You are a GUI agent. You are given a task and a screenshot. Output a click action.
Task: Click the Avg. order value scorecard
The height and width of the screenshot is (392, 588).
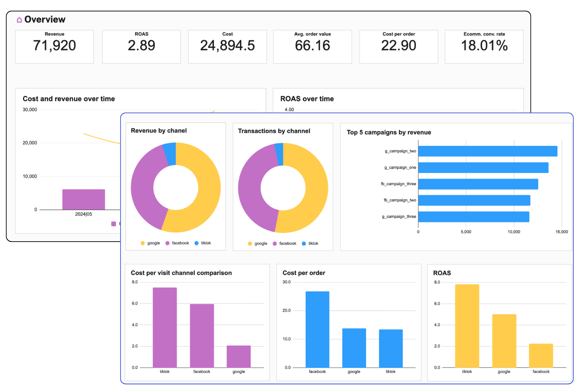[x=312, y=46]
